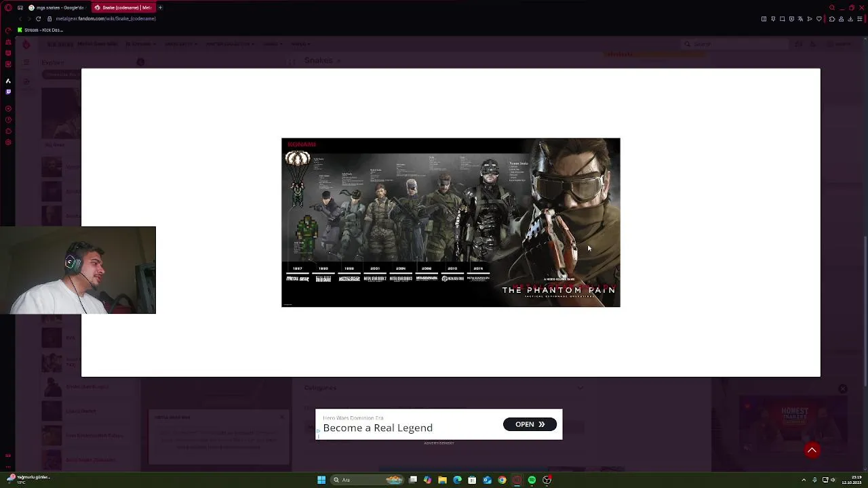Open a new browser tab
Screen dimensions: 868x488
(161, 7)
